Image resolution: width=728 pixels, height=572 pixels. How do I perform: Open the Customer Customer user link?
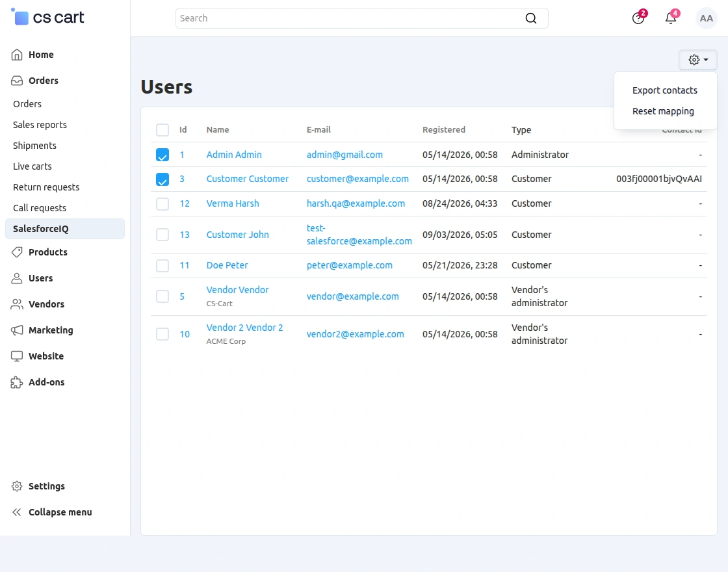pos(248,179)
